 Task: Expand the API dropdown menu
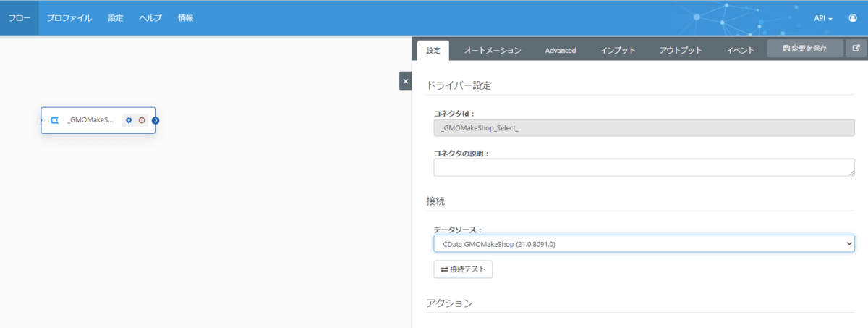[x=823, y=18]
